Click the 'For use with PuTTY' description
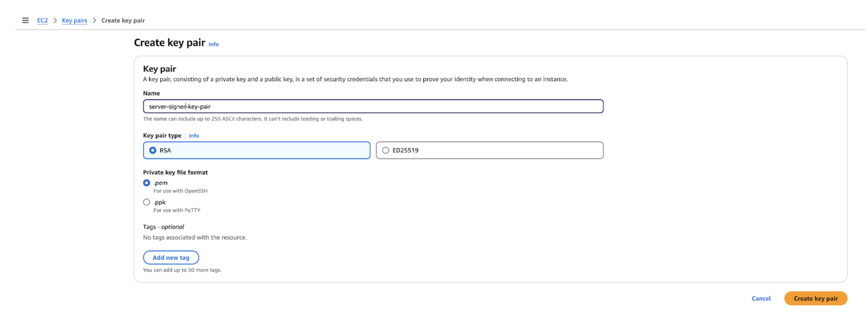The height and width of the screenshot is (321, 868). (177, 210)
